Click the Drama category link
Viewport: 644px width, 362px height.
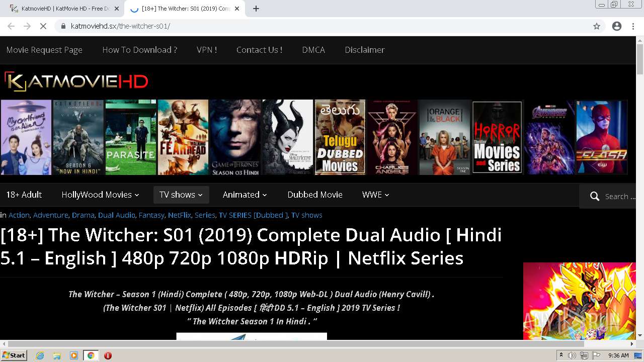83,215
